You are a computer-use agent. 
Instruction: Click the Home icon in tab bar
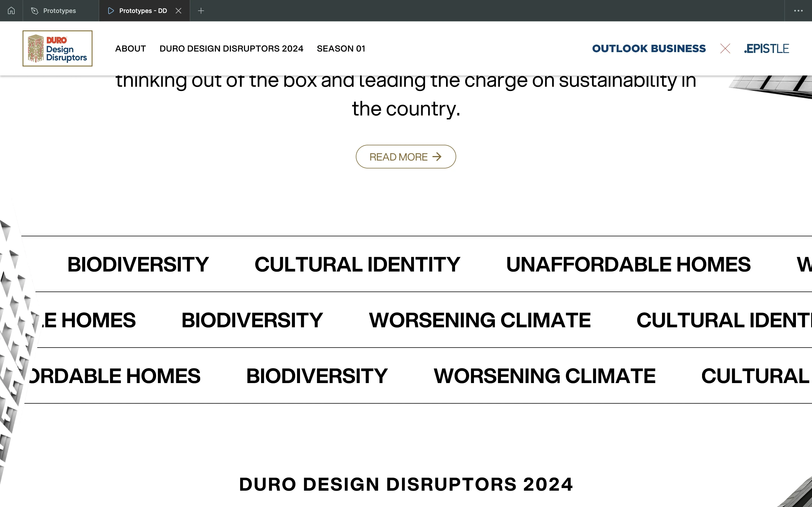point(11,11)
